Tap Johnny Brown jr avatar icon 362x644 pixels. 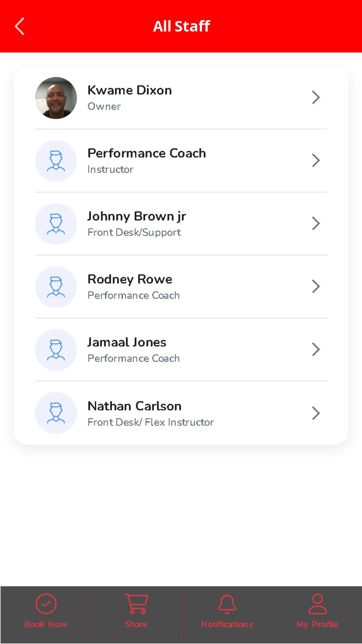[56, 224]
